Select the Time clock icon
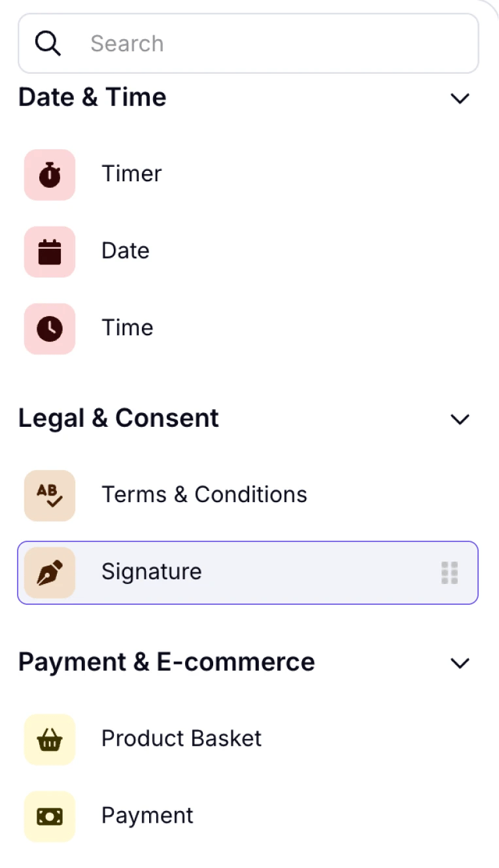This screenshot has width=499, height=868. pos(49,329)
